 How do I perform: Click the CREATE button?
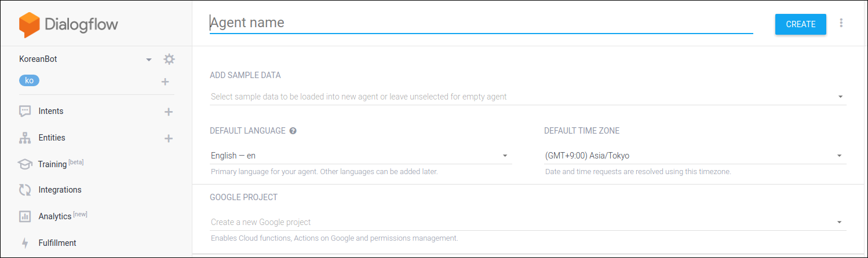tap(801, 24)
